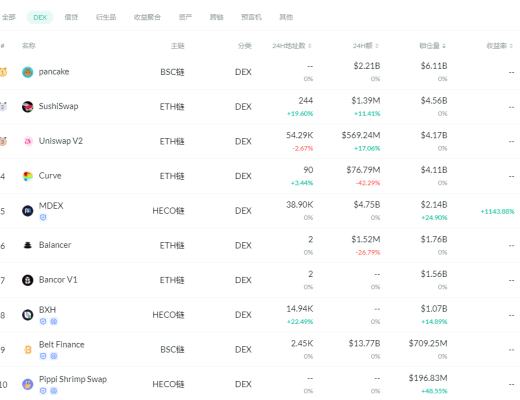Click pancake's $6.11B locked value
The height and width of the screenshot is (400, 520).
[x=434, y=66]
